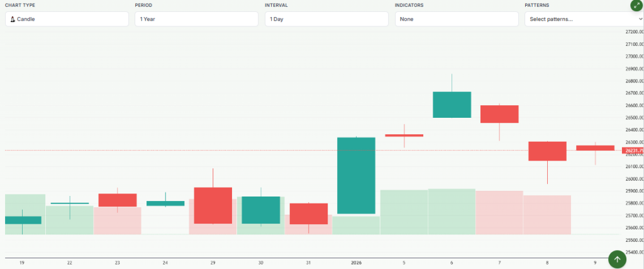Click the red candle for date 7

pyautogui.click(x=499, y=114)
